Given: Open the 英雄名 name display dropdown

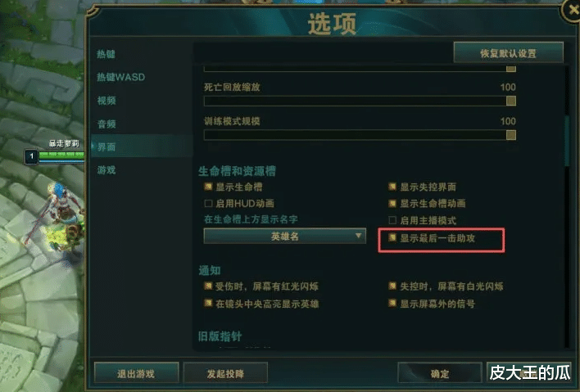Looking at the screenshot, I should (284, 236).
